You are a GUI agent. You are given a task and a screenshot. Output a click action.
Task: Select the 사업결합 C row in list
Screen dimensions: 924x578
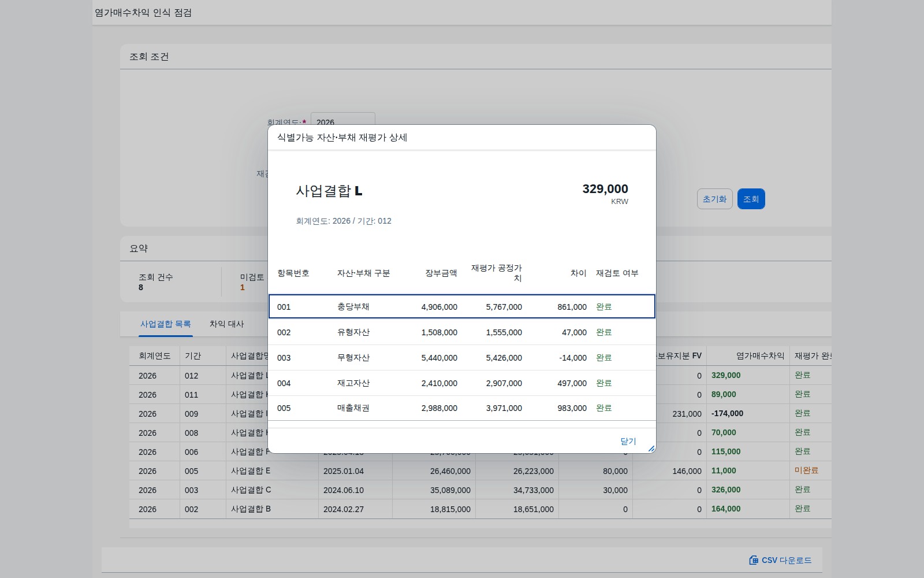[480, 490]
